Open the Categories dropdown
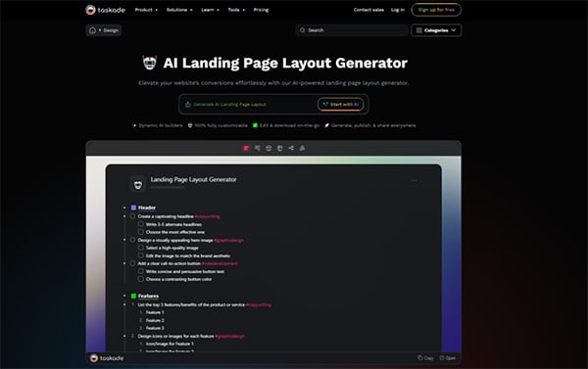The height and width of the screenshot is (369, 588). pos(436,30)
